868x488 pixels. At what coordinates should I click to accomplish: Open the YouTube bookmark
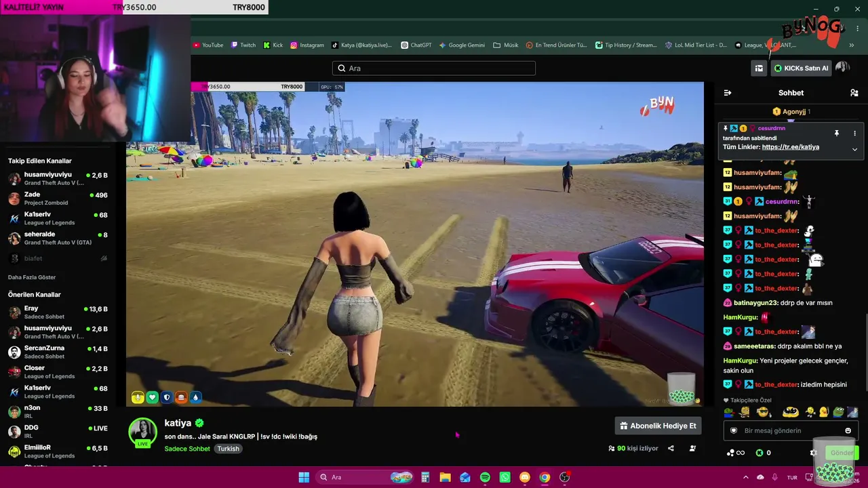pos(208,45)
